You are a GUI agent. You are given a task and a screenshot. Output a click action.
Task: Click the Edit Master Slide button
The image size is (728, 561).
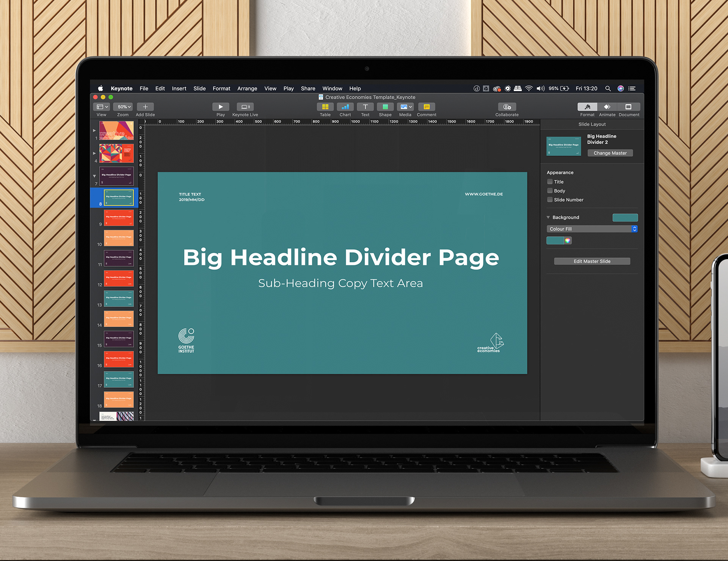point(592,261)
